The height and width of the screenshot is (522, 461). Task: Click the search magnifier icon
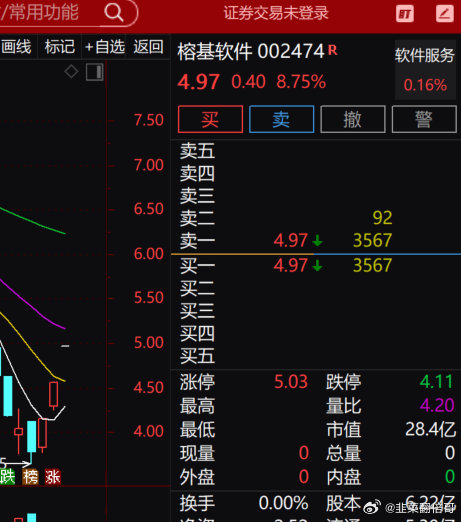[x=114, y=13]
